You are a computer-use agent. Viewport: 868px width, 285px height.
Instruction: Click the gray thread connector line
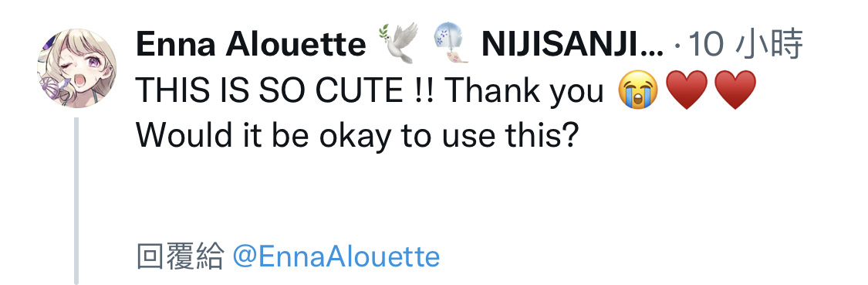(76, 200)
